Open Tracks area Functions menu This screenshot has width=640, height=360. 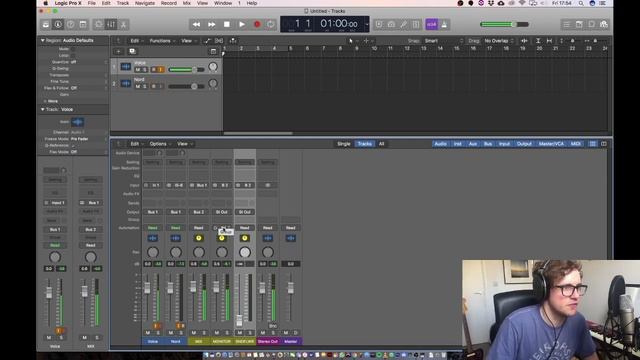162,41
